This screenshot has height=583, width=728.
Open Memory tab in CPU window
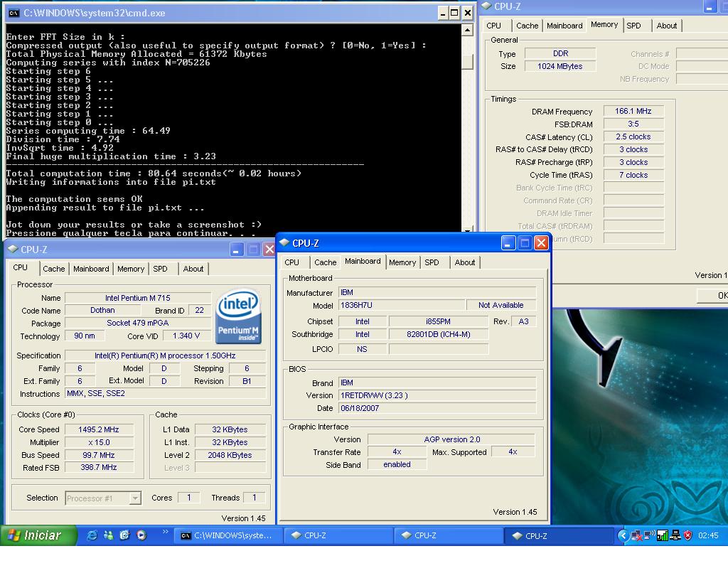tap(131, 269)
